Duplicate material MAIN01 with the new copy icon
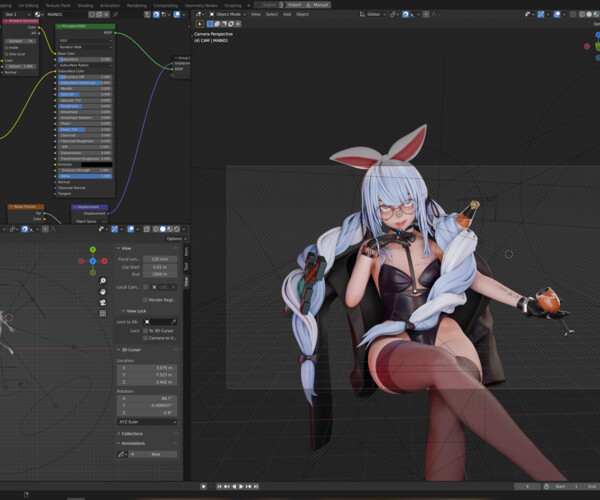This screenshot has width=600, height=500. (x=99, y=15)
